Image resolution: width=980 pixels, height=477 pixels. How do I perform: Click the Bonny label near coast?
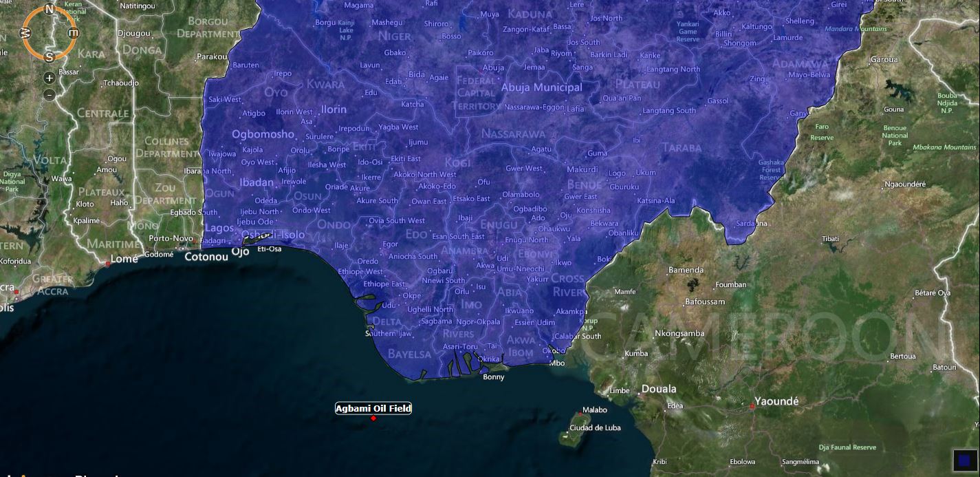pos(493,377)
